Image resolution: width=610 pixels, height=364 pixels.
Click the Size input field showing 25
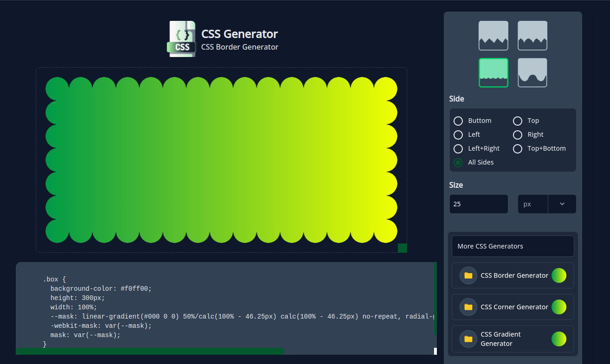coord(479,204)
